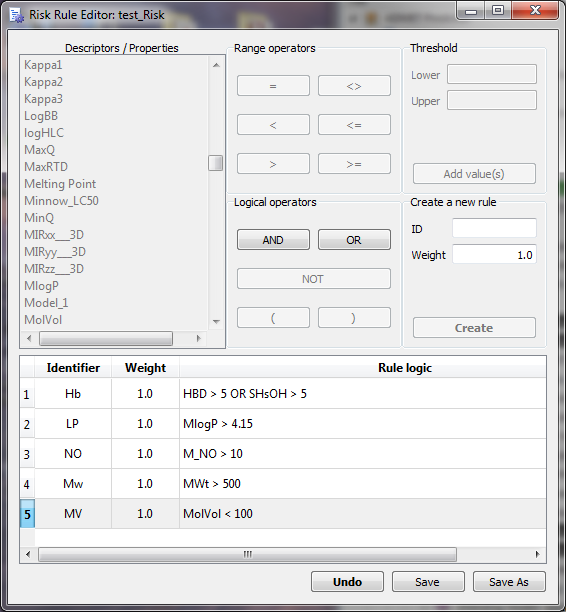
Task: Click the ID field for a new rule
Action: [x=494, y=228]
